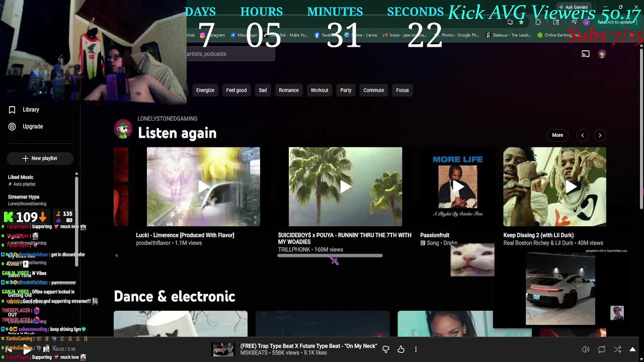Open Keep Dissing 2 title link
This screenshot has height=362, width=644.
click(x=538, y=235)
